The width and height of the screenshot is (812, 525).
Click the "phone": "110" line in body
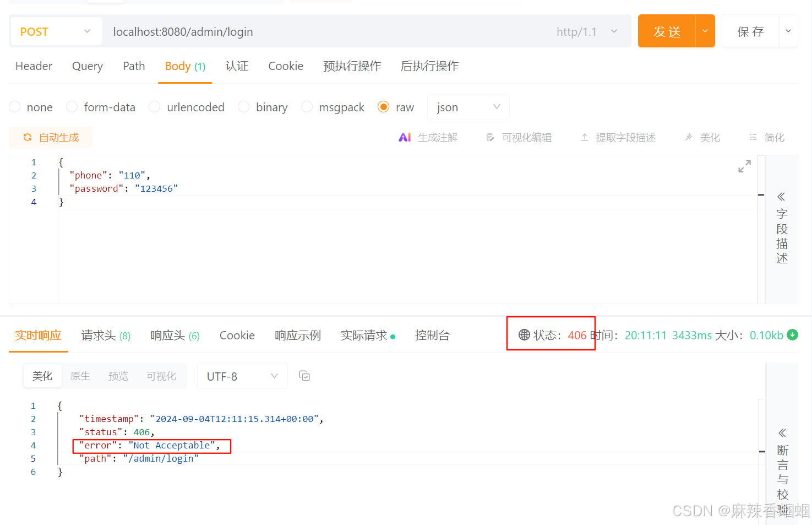110,175
